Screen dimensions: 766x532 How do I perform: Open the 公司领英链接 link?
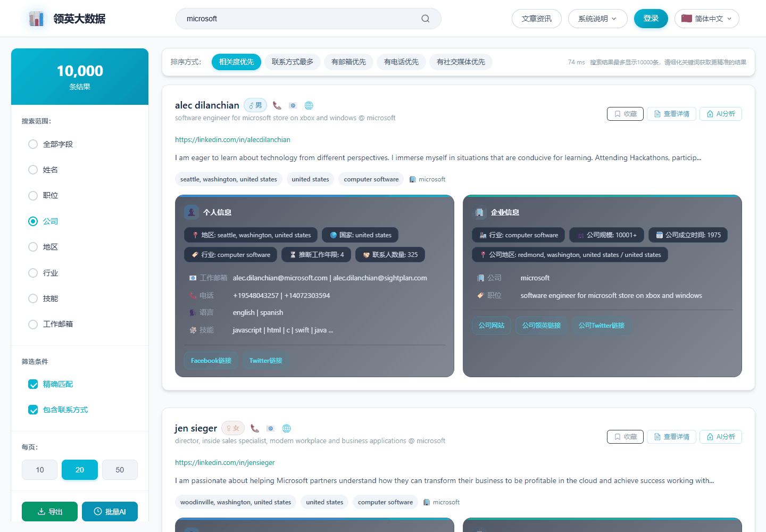[542, 326]
